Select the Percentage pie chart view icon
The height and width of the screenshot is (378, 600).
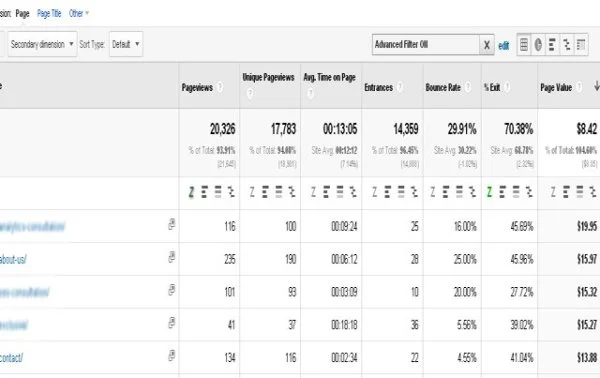tap(538, 45)
